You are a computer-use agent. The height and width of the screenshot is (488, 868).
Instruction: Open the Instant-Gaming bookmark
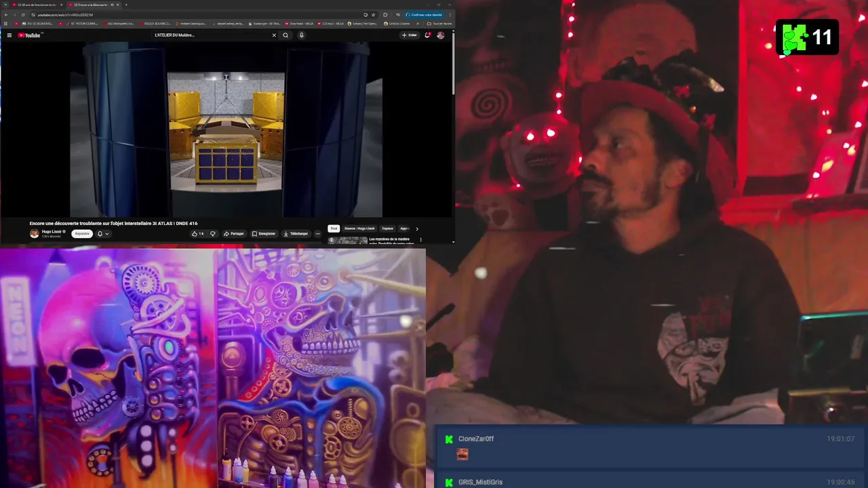point(191,24)
